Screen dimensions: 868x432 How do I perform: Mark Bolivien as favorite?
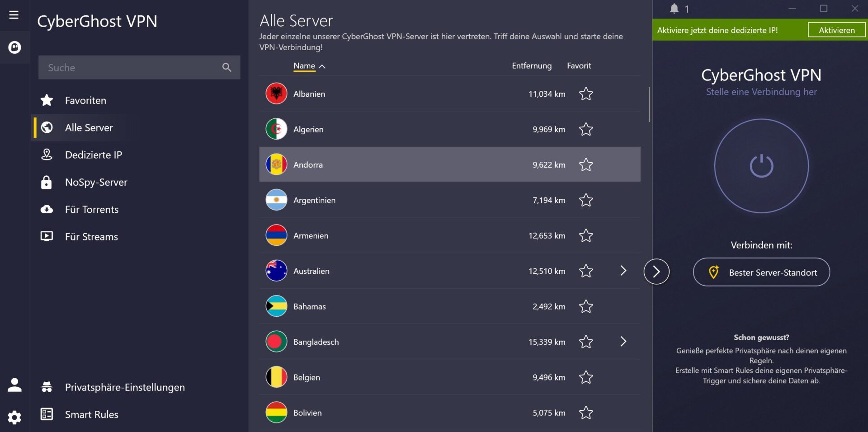point(586,413)
